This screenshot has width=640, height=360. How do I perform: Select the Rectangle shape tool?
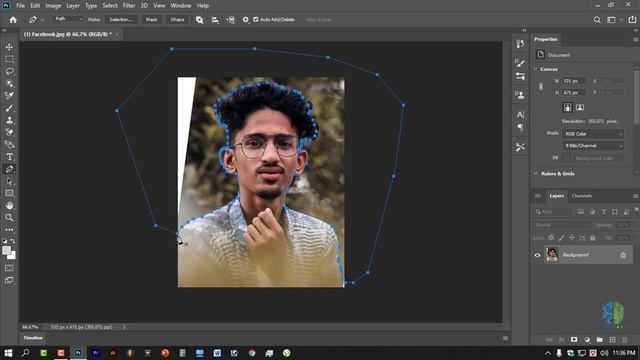click(x=9, y=193)
